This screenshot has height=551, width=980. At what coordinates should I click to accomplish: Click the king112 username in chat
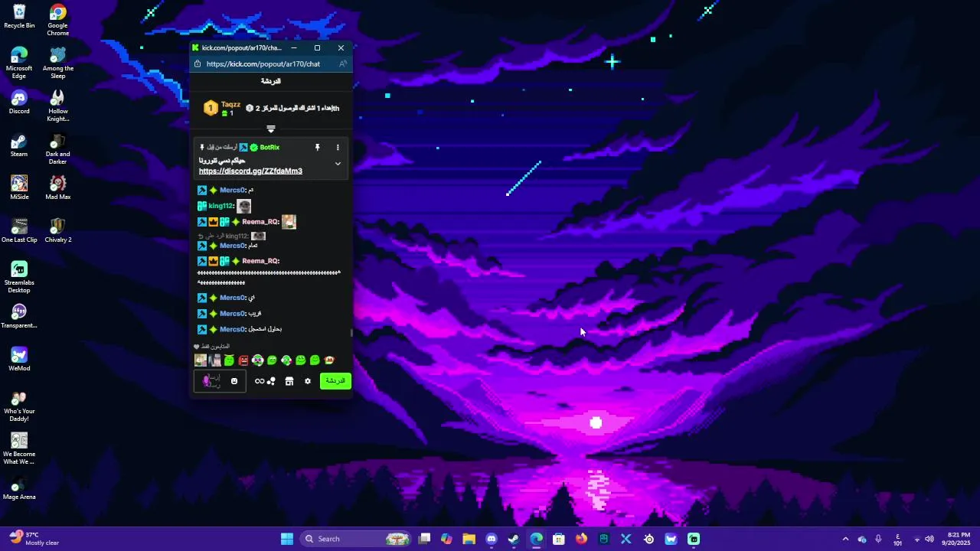click(220, 206)
